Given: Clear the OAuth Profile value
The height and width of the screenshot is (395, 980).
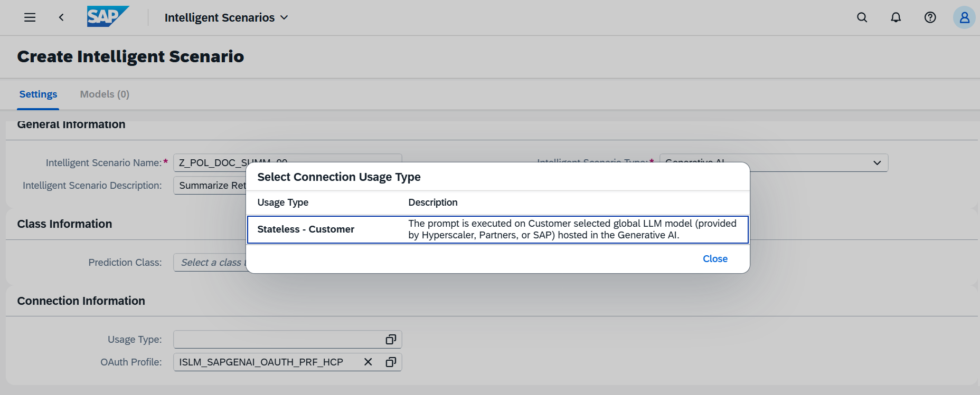Looking at the screenshot, I should [368, 362].
